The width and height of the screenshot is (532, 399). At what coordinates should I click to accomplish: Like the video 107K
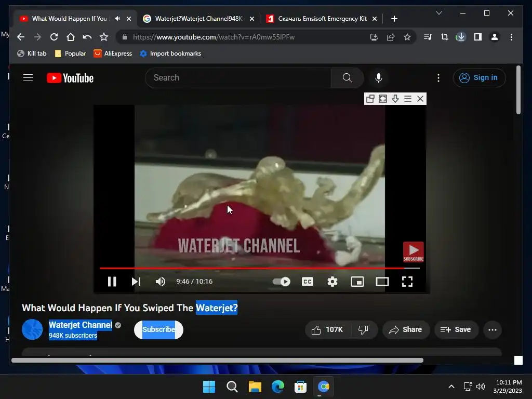[x=327, y=329]
